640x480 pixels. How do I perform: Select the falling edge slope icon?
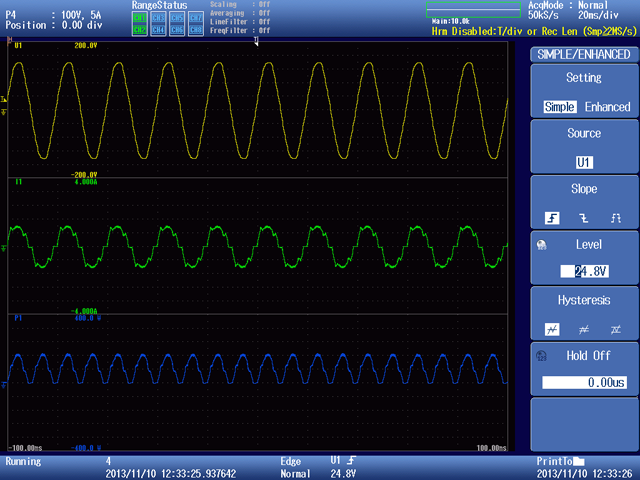pyautogui.click(x=584, y=218)
